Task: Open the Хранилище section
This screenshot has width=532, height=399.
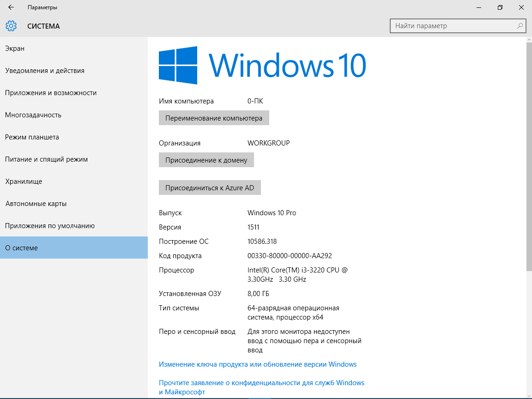Action: [24, 181]
